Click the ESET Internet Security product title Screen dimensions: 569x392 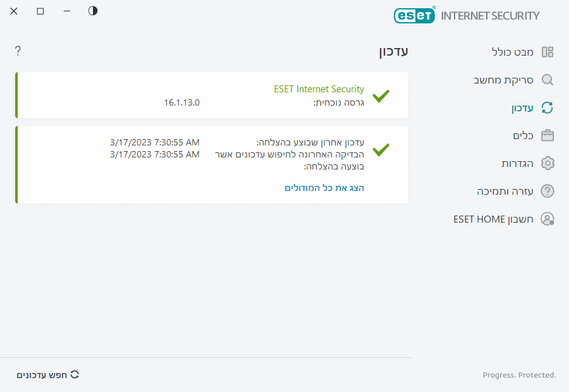(x=319, y=89)
